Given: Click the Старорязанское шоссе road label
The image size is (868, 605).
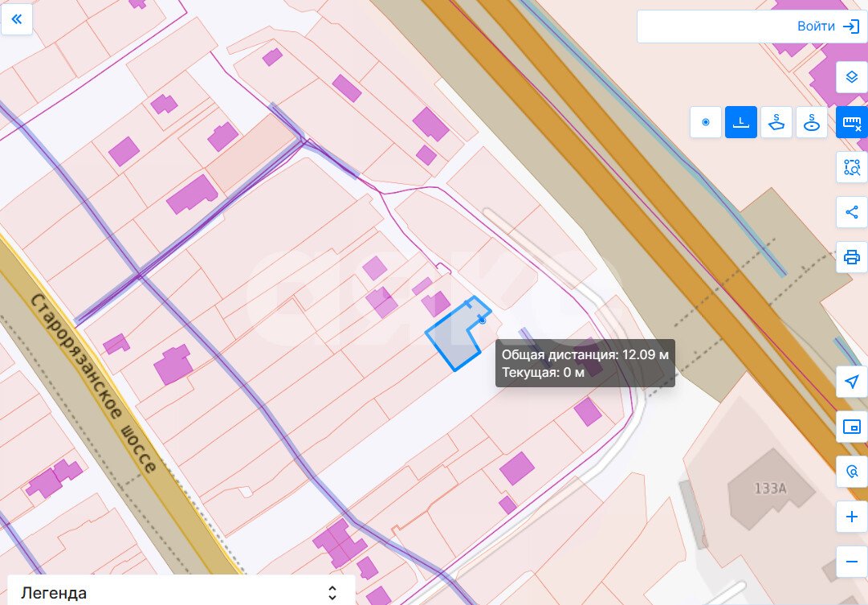Looking at the screenshot, I should click(x=94, y=383).
